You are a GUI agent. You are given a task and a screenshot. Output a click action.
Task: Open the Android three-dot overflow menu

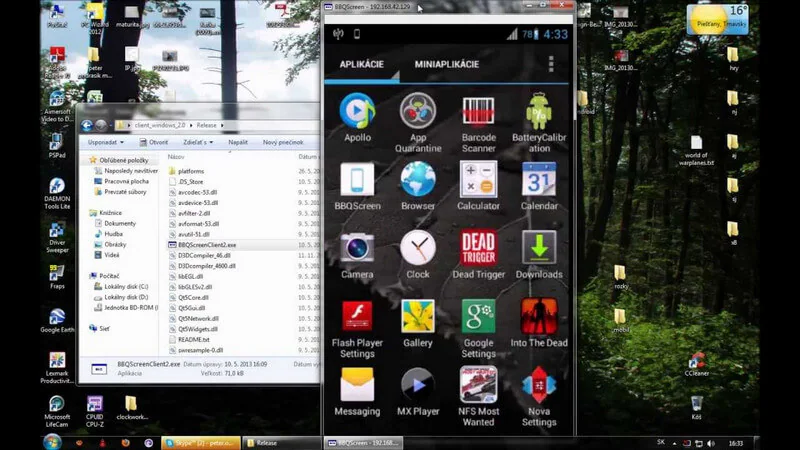pos(551,64)
